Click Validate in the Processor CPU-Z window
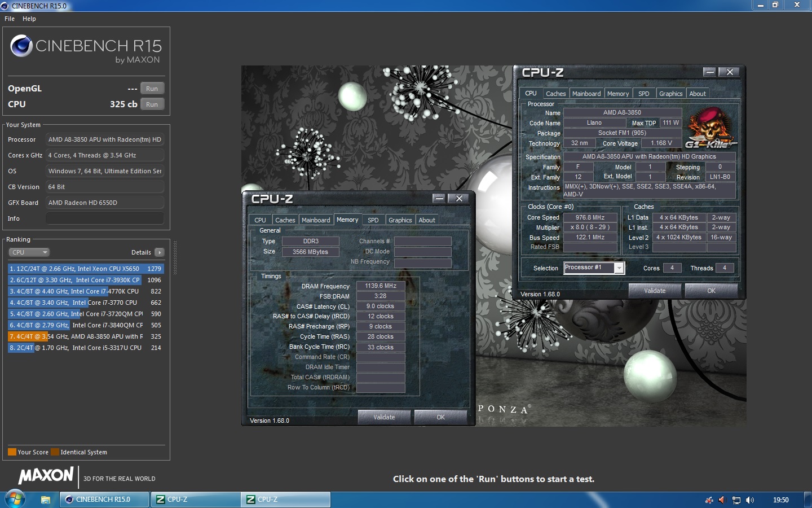 pyautogui.click(x=655, y=291)
